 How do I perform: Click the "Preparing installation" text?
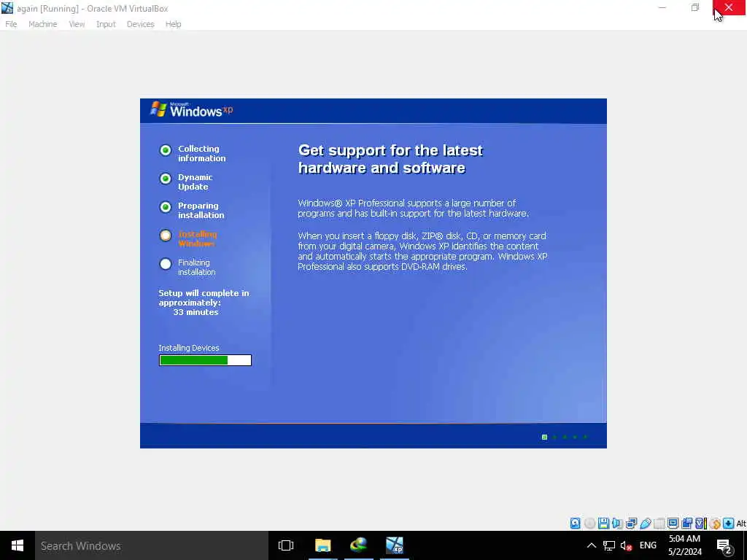coord(201,211)
